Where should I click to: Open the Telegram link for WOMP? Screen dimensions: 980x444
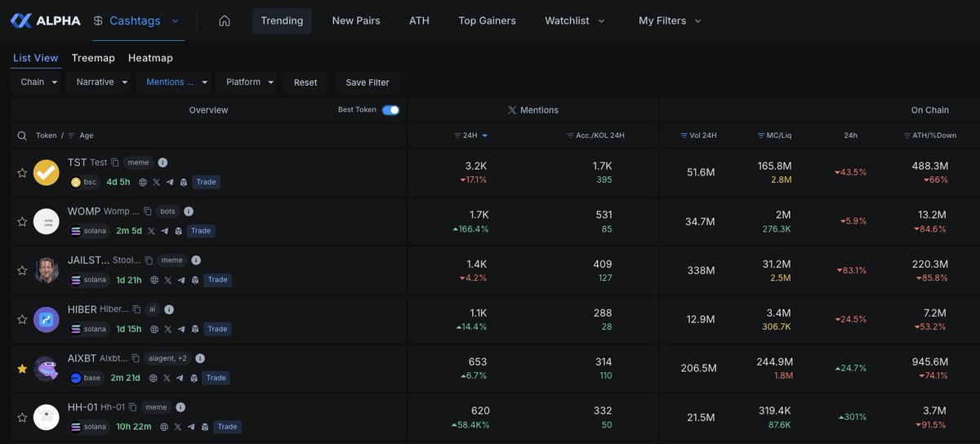pyautogui.click(x=164, y=231)
